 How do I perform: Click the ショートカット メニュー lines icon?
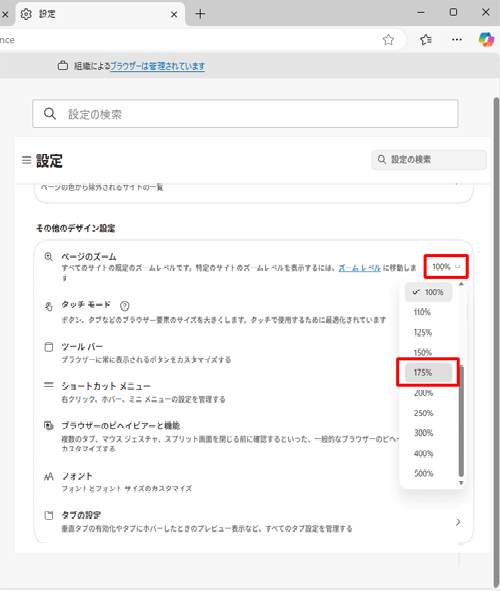(x=49, y=385)
